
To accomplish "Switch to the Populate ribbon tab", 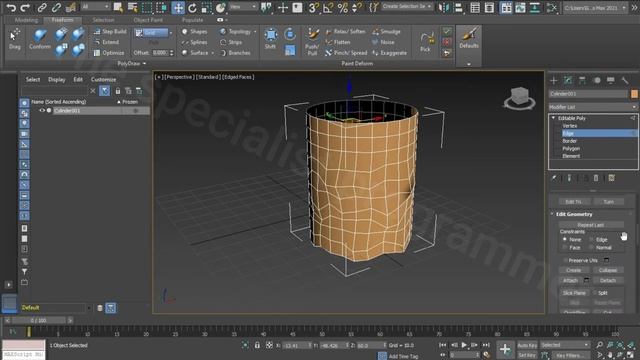I will [x=192, y=20].
